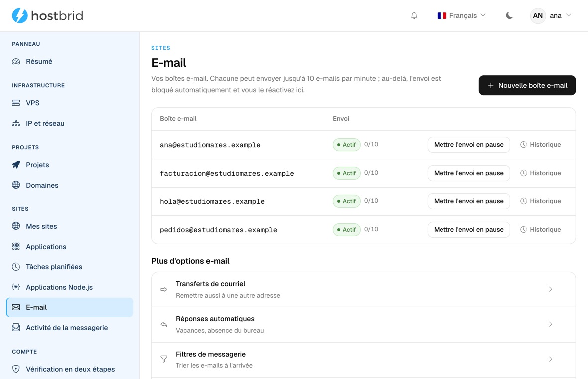This screenshot has width=588, height=379.
Task: Click the French flag icon
Action: [x=442, y=16]
